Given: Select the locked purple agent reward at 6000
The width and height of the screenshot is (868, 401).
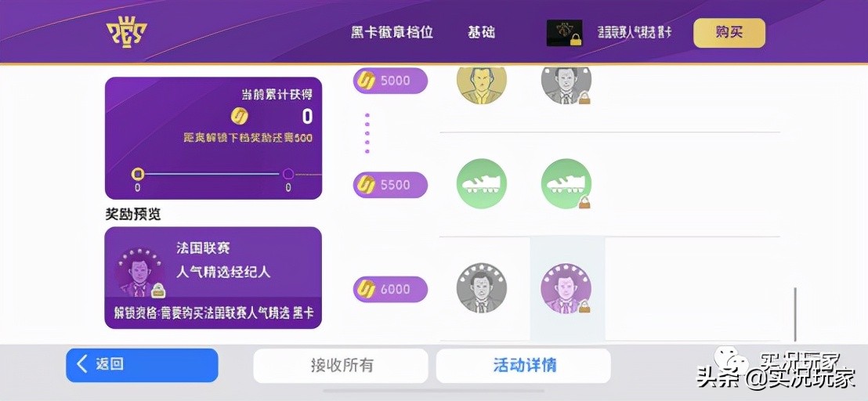Looking at the screenshot, I should coord(566,288).
